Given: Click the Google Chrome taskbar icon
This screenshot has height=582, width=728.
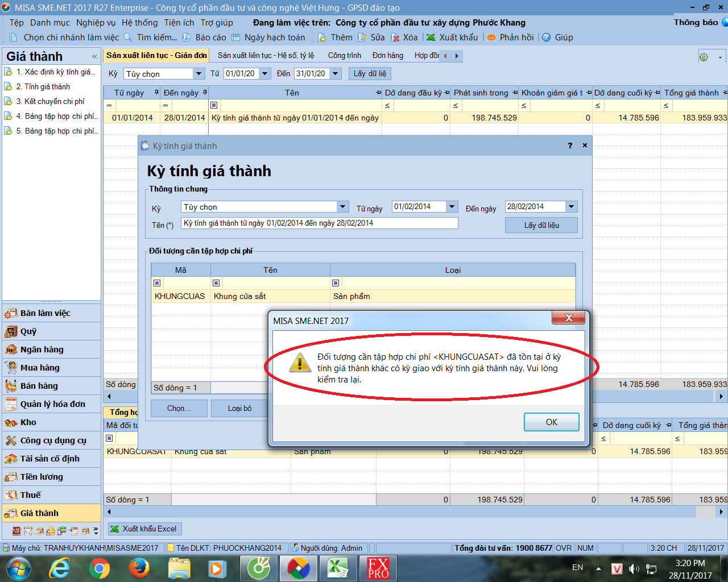Looking at the screenshot, I should click(99, 568).
